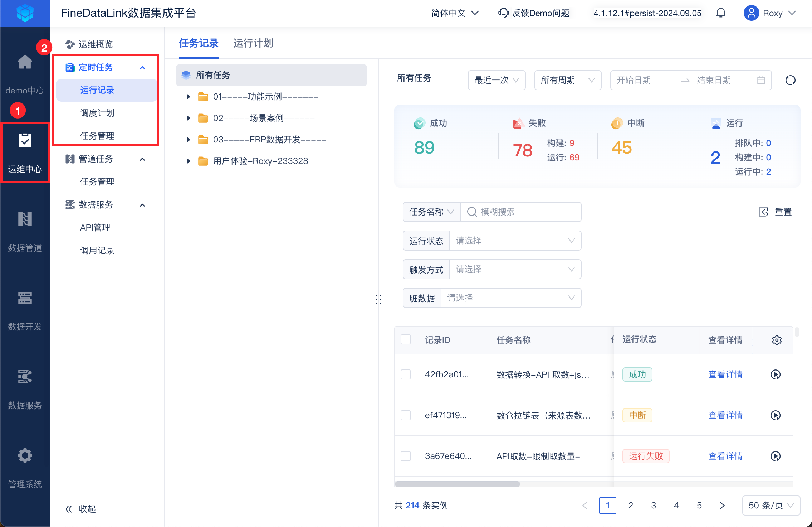Go to demo中心 home icon

point(25,62)
